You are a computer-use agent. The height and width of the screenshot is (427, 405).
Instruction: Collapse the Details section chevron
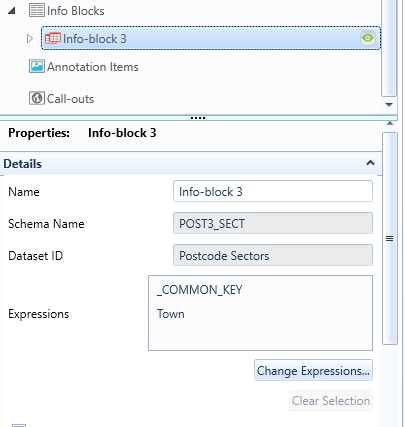(370, 163)
